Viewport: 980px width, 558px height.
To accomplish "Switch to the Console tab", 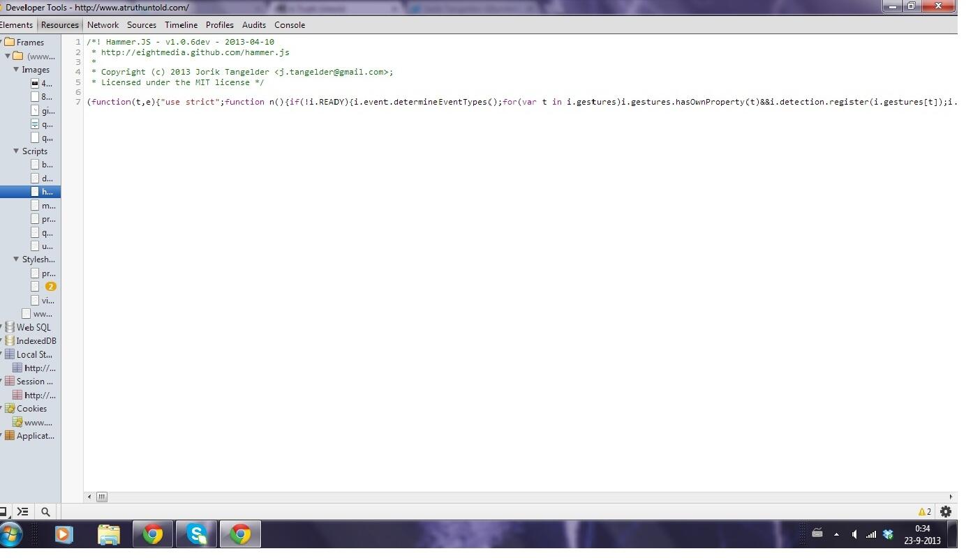I will tap(290, 25).
